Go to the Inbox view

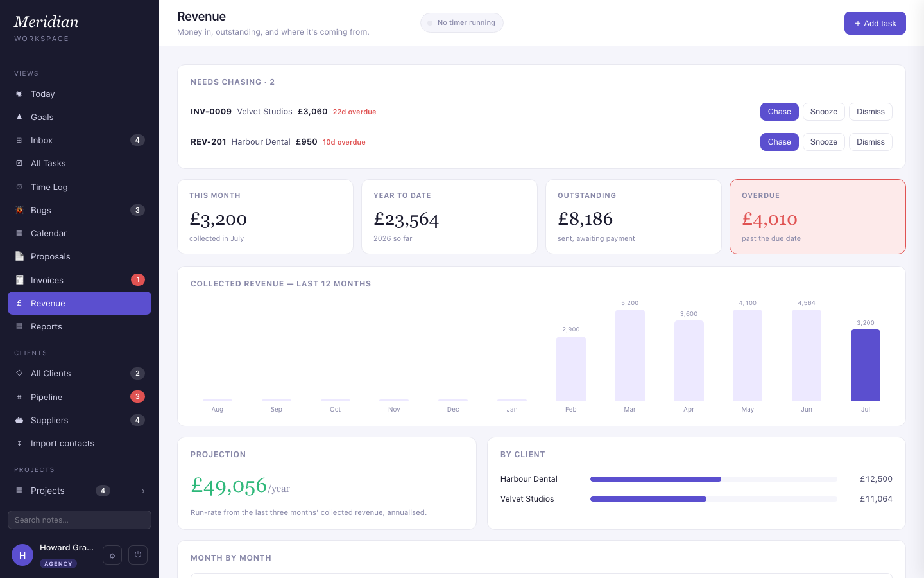coord(80,140)
